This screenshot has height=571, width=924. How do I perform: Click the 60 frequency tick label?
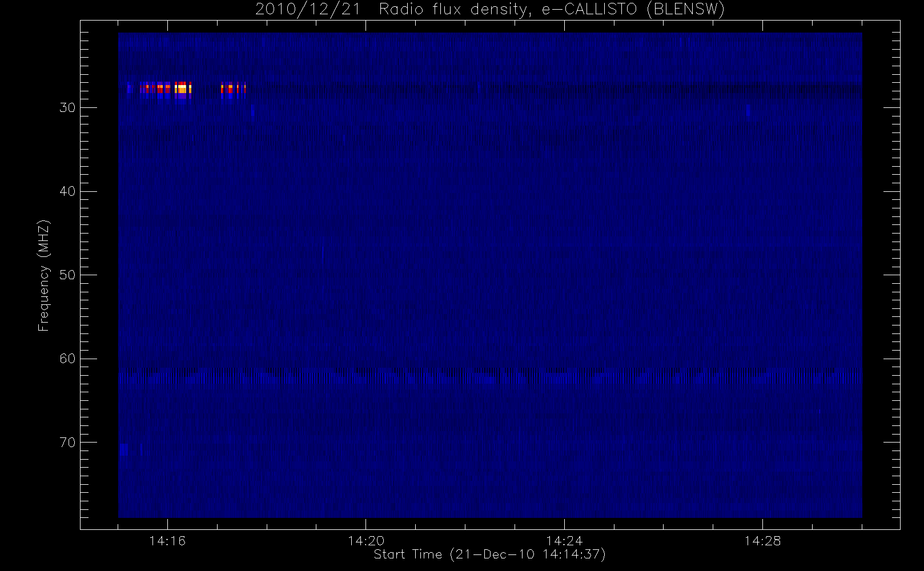pos(67,359)
